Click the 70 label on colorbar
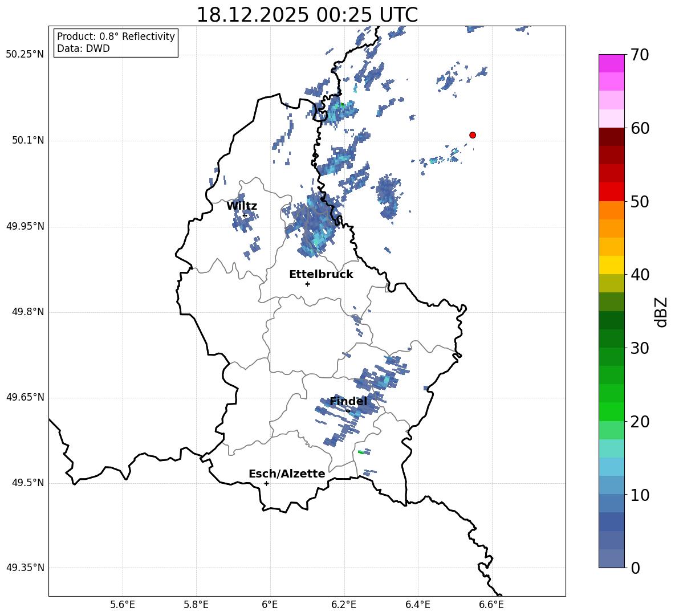675x616 pixels. click(639, 55)
